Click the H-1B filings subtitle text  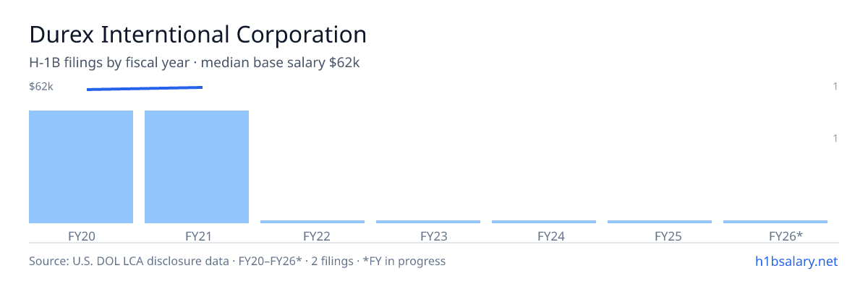click(x=195, y=63)
